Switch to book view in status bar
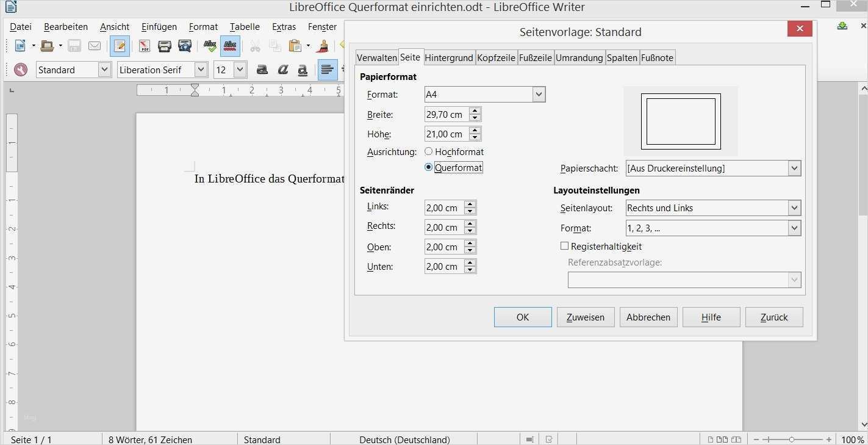Screen dimensions: 868x445 (x=736, y=440)
